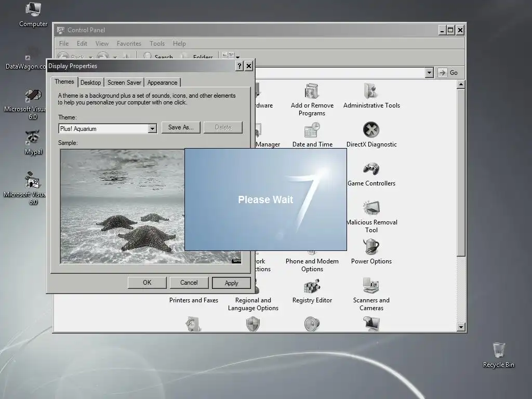Switch to the Desktop tab
The height and width of the screenshot is (399, 532).
[90, 83]
